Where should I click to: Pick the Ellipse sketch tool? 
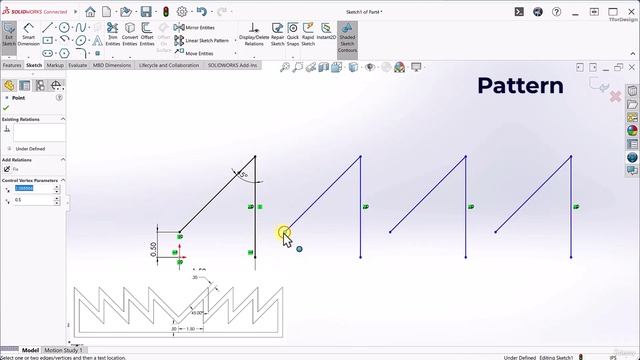click(x=80, y=40)
